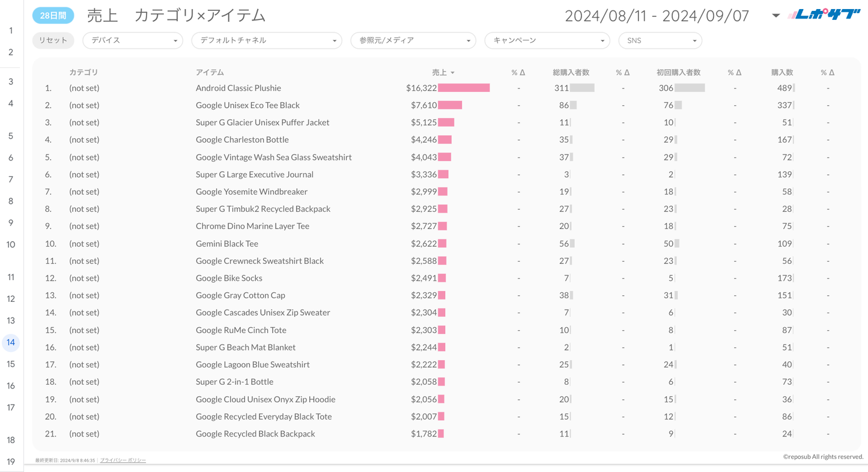Click the sort arrow beside the 売上 header
Screen dimensions: 868x472
click(x=452, y=73)
